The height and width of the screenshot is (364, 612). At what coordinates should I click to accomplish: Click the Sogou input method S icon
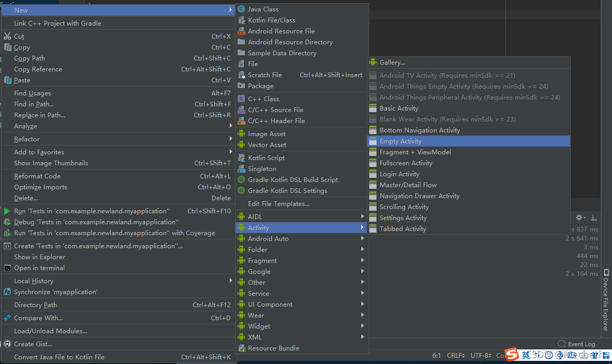[x=512, y=354]
